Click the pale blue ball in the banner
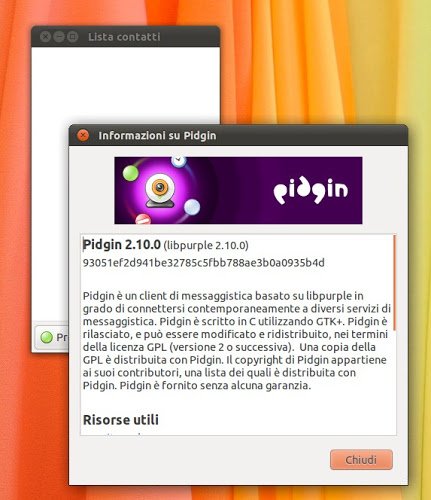This screenshot has height=500, width=431. tap(192, 207)
